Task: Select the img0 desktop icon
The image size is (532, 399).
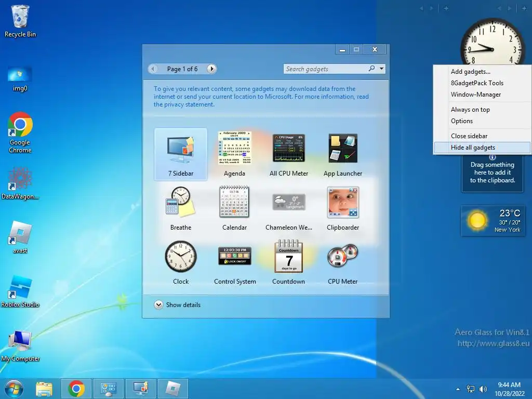Action: pyautogui.click(x=20, y=79)
